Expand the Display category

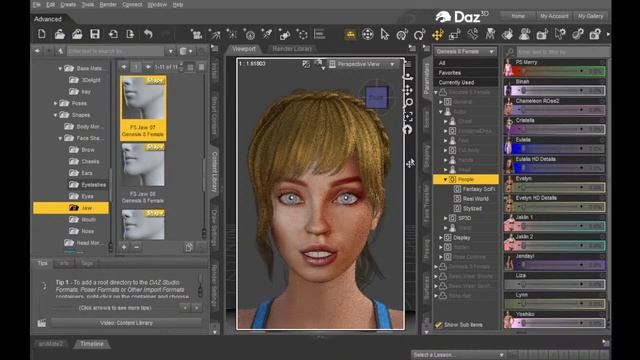(441, 238)
